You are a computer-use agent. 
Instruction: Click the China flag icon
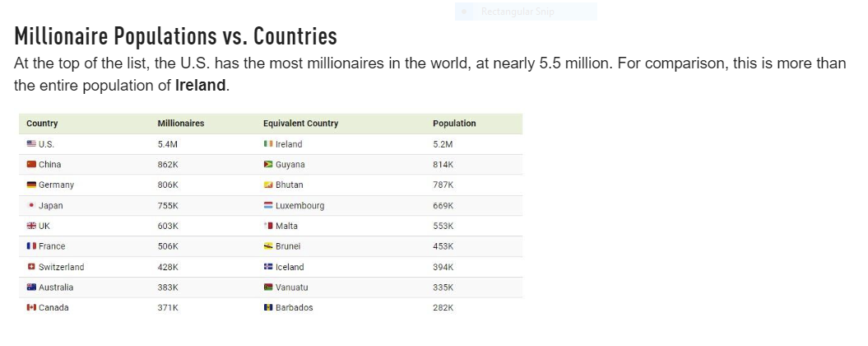31,165
